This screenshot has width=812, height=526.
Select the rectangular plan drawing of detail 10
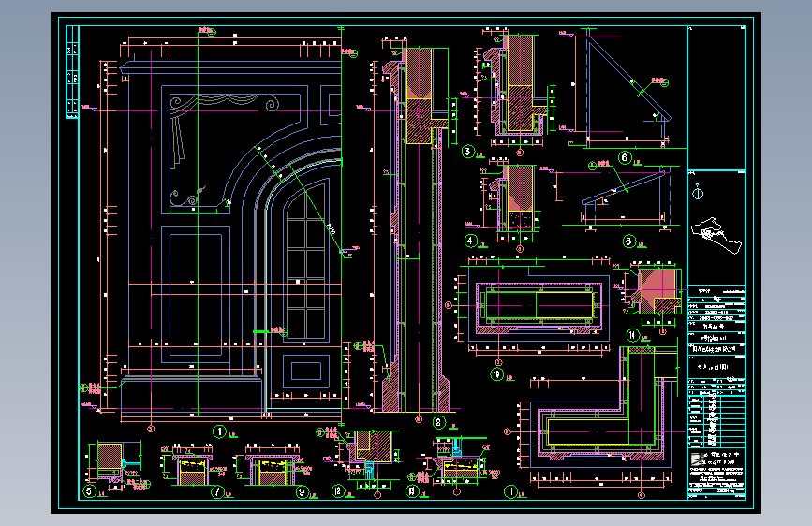(x=539, y=306)
